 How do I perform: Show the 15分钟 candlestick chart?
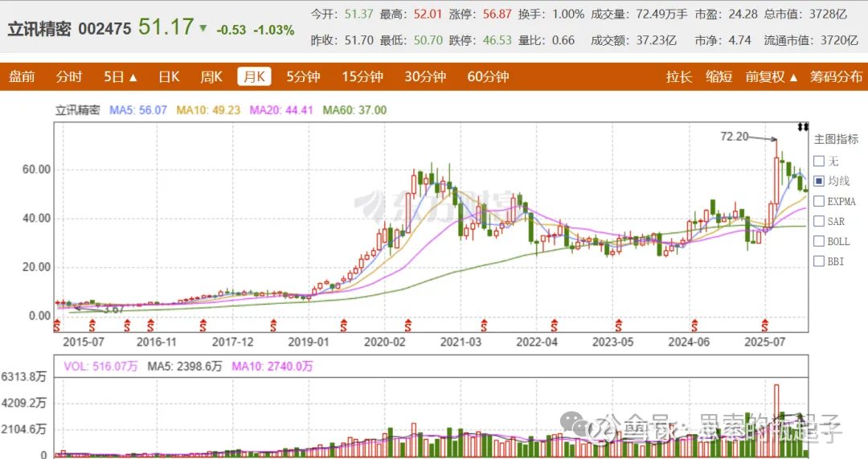[x=362, y=77]
